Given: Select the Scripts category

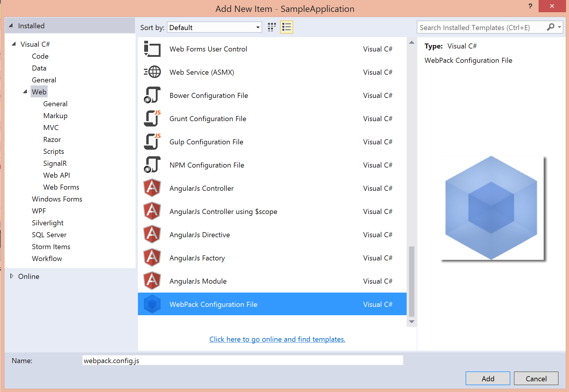Looking at the screenshot, I should tap(54, 151).
